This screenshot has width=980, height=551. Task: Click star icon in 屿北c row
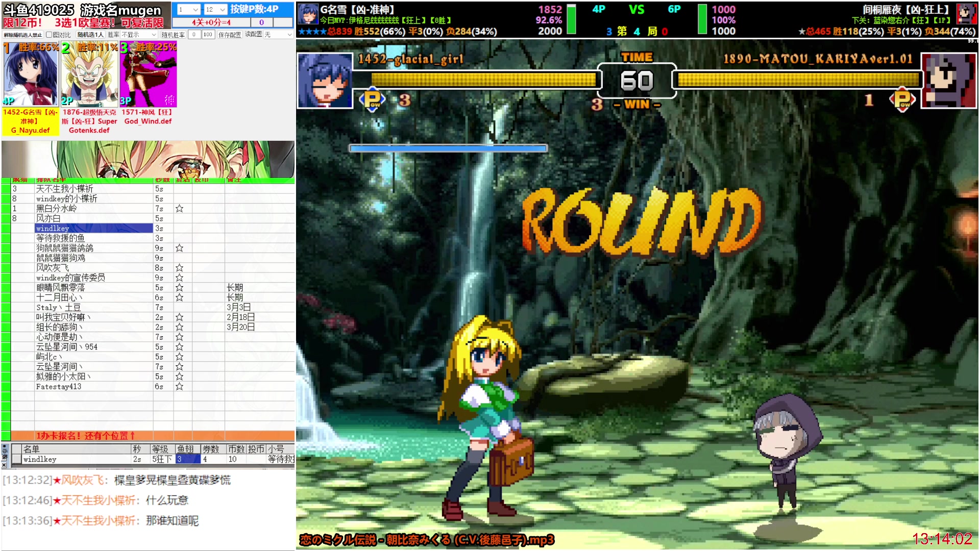[179, 357]
